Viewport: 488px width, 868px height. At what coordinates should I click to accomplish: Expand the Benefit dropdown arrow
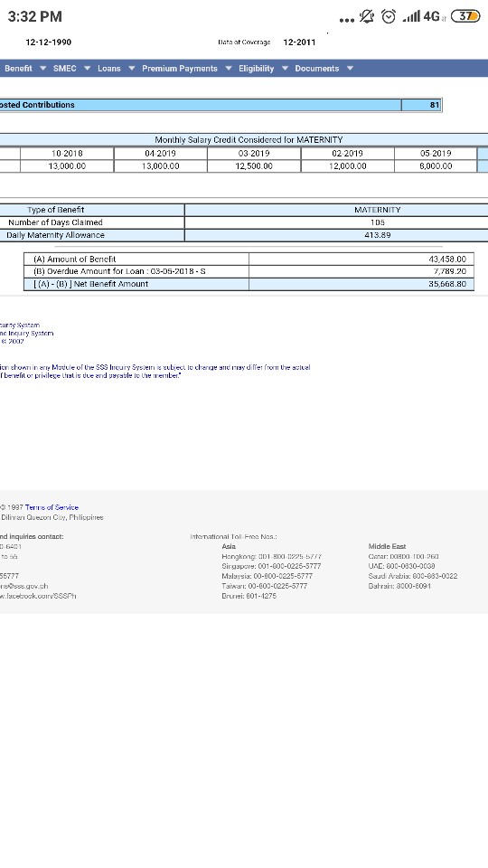coord(42,69)
